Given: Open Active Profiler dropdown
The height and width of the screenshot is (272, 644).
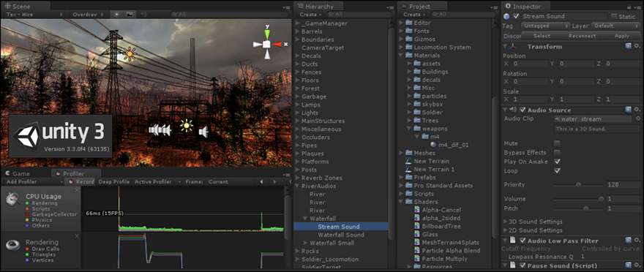Looking at the screenshot, I should point(158,182).
